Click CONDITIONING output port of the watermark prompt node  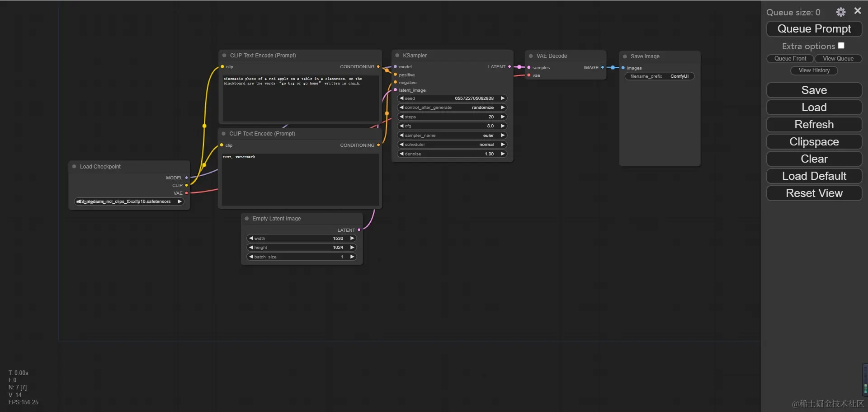(378, 145)
